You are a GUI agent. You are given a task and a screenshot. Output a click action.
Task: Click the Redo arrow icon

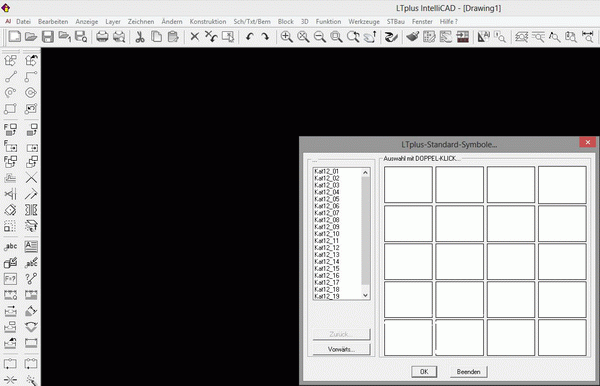[x=265, y=37]
